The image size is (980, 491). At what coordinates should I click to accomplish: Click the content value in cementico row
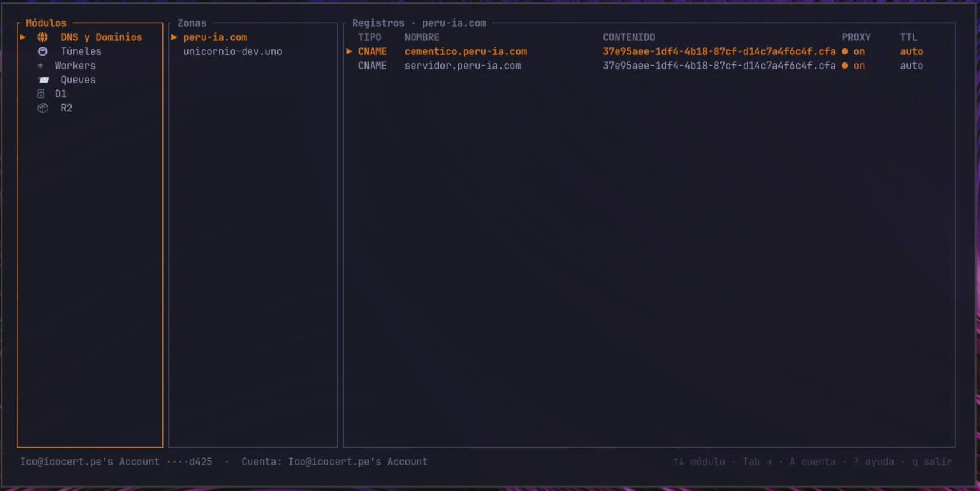(x=719, y=51)
